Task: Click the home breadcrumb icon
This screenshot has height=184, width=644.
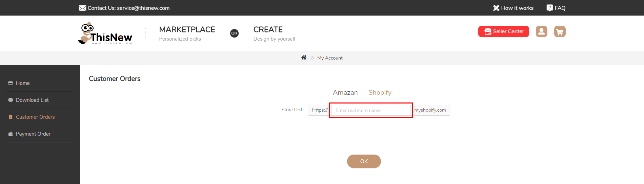Action: 304,57
